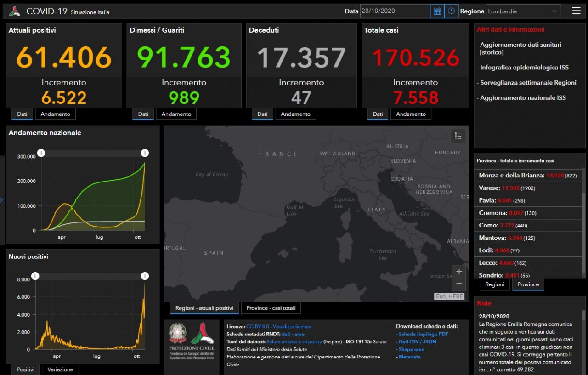Viewport: 588px width, 375px height.
Task: Grab left slider handle of Andamento nazionale
Action: point(41,153)
